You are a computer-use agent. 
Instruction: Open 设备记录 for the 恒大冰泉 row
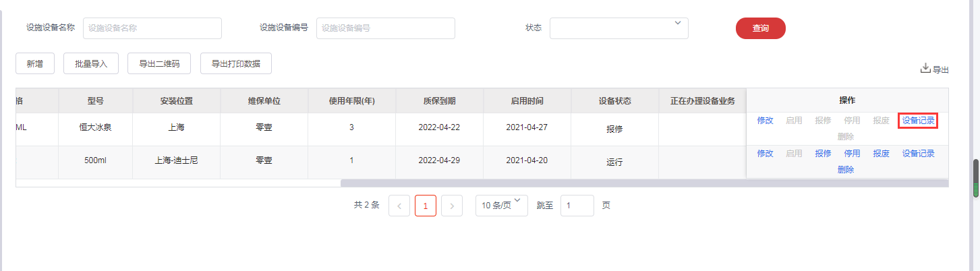[918, 121]
